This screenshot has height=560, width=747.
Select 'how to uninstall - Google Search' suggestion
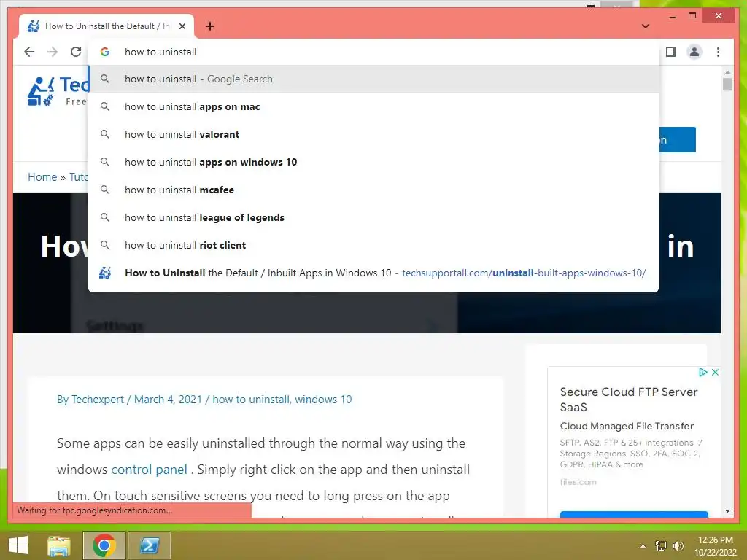click(x=373, y=79)
